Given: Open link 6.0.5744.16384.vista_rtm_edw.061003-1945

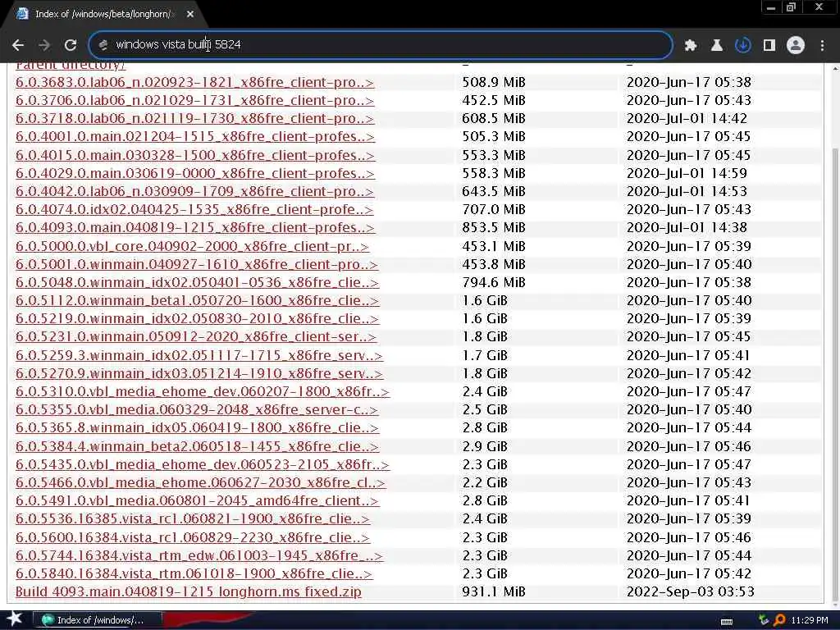Looking at the screenshot, I should 199,556.
